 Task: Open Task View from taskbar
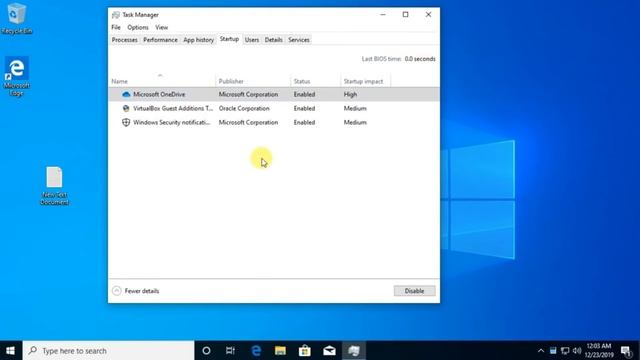click(x=230, y=351)
